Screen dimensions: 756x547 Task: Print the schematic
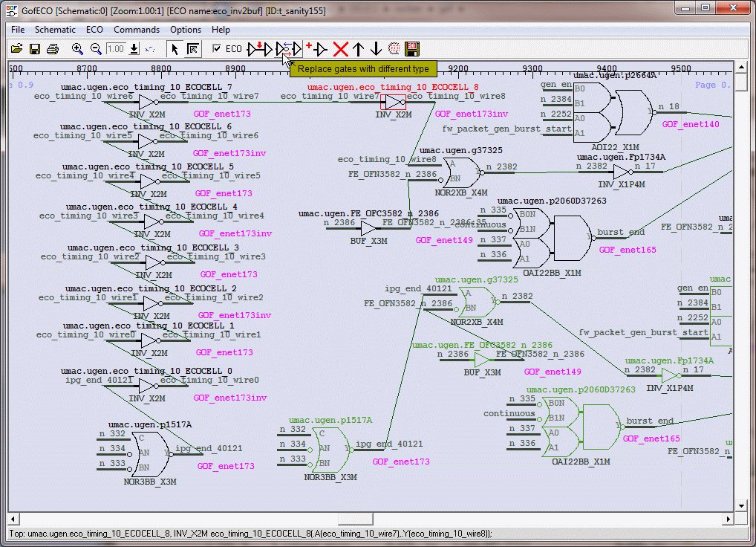(x=53, y=49)
